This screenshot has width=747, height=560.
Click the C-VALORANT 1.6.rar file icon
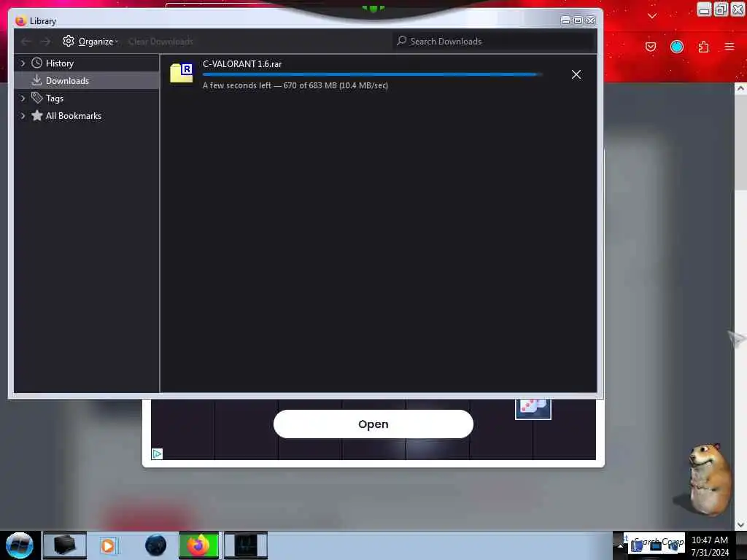(x=182, y=73)
